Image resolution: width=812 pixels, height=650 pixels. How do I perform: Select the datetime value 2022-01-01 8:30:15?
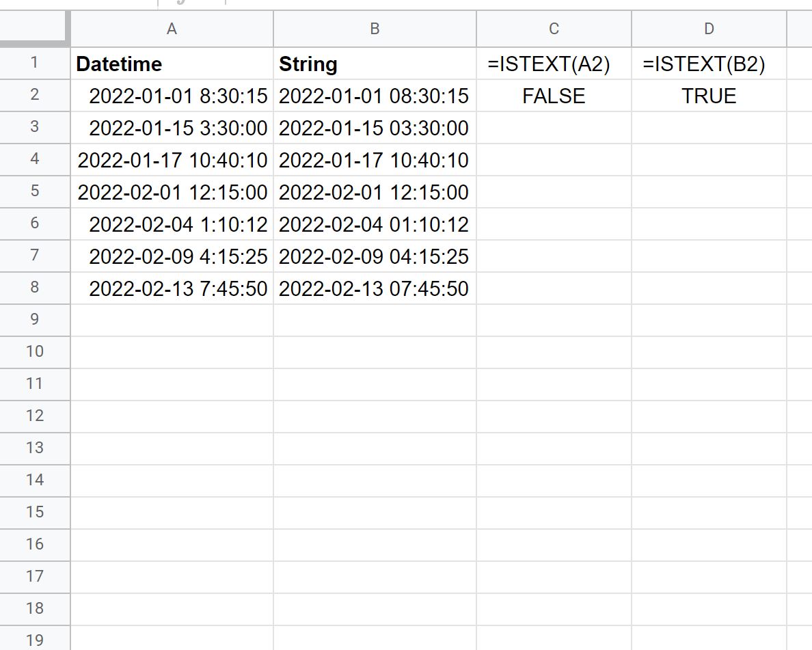pyautogui.click(x=171, y=96)
